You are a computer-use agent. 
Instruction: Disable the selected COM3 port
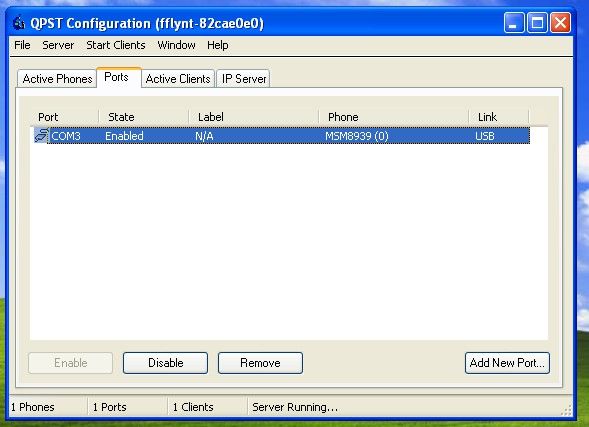[x=165, y=363]
